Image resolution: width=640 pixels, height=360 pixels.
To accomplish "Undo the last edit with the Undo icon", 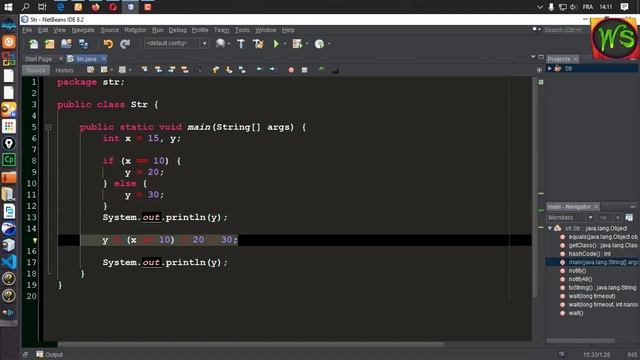I will pos(108,44).
